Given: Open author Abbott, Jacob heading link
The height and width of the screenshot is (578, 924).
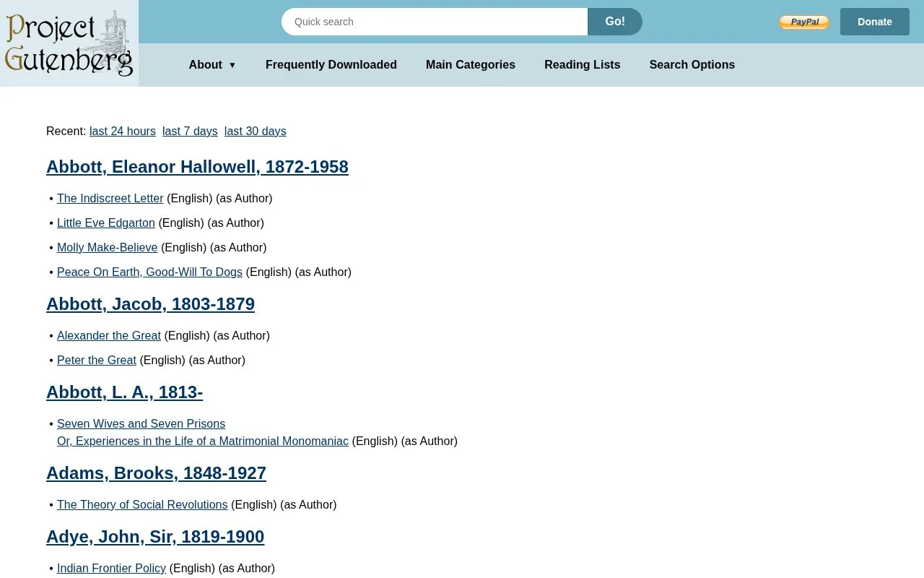Looking at the screenshot, I should [x=150, y=304].
